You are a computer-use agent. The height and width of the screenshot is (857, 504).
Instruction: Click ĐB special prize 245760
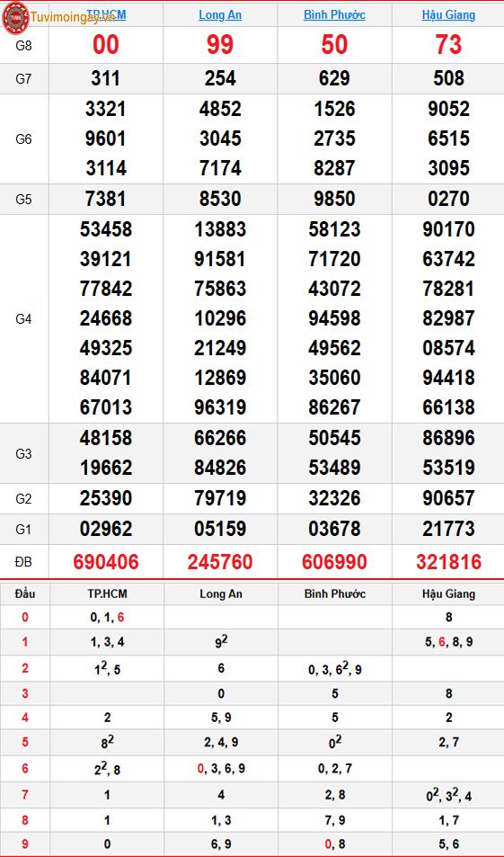tap(220, 562)
